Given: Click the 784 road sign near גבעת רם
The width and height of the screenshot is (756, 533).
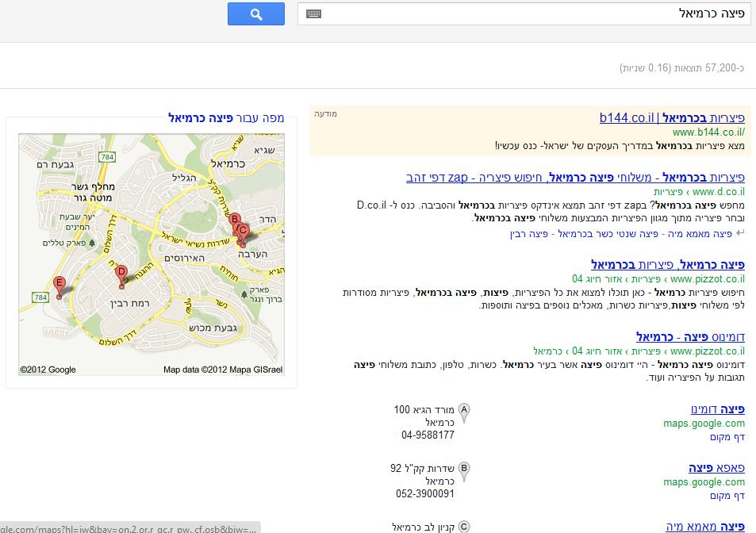Looking at the screenshot, I should [106, 156].
